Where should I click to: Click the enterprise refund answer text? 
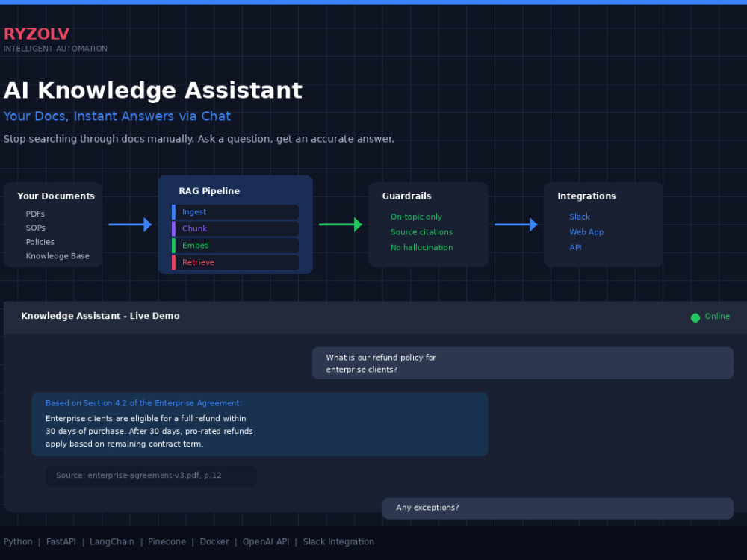coord(149,431)
